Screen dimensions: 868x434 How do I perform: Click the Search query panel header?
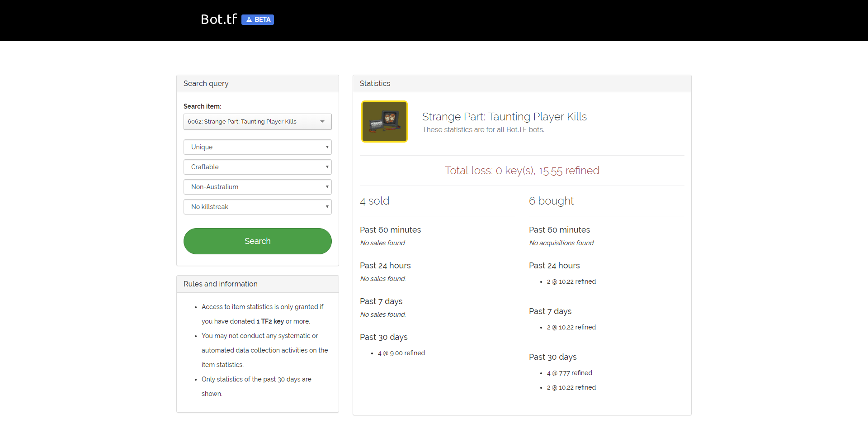tap(258, 84)
